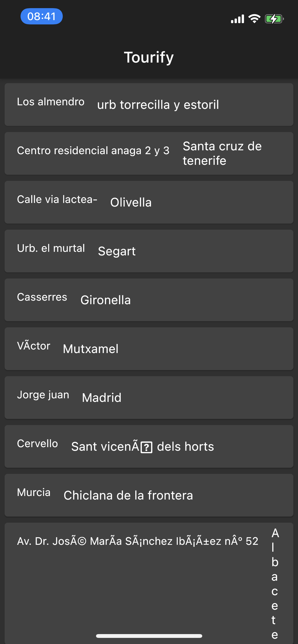Tap the Sant vicen dels horts text
The height and width of the screenshot is (644, 298).
click(x=143, y=447)
